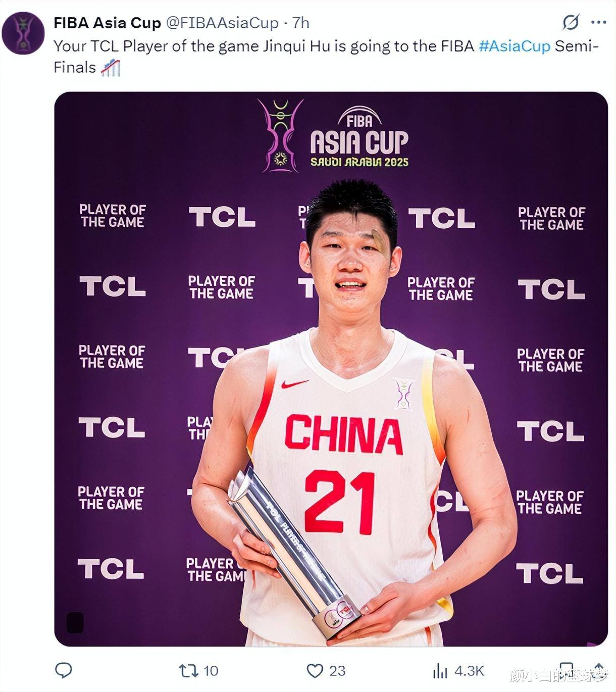Repost this tweet via the retweet icon
The image size is (616, 692).
[x=188, y=670]
